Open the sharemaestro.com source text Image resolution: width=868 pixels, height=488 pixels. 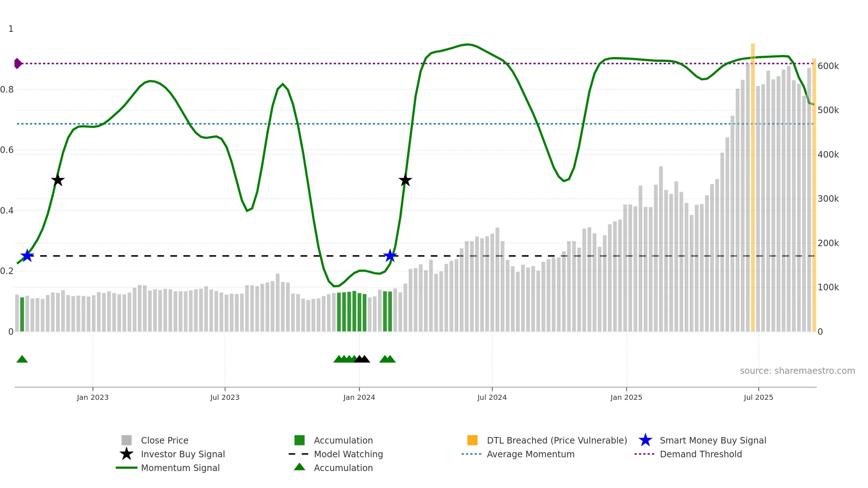pos(797,371)
